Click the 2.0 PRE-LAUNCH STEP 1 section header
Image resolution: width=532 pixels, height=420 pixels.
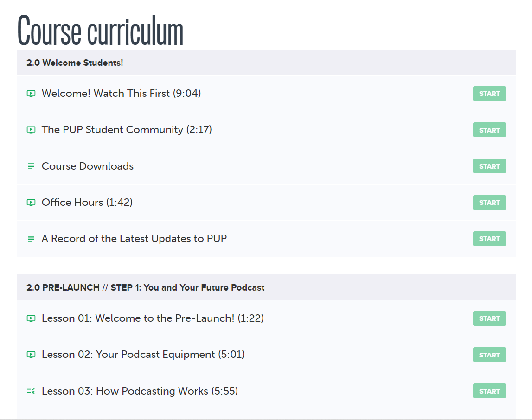pos(266,287)
